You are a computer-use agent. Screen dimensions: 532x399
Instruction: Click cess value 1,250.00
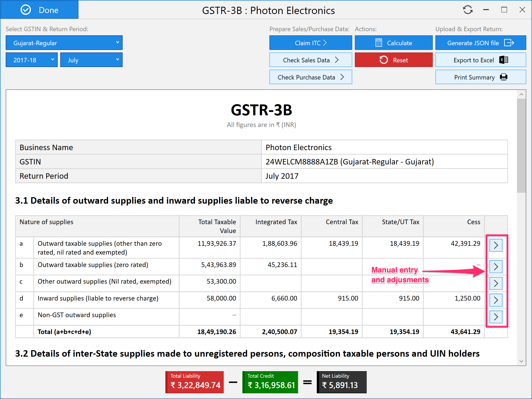pos(467,298)
